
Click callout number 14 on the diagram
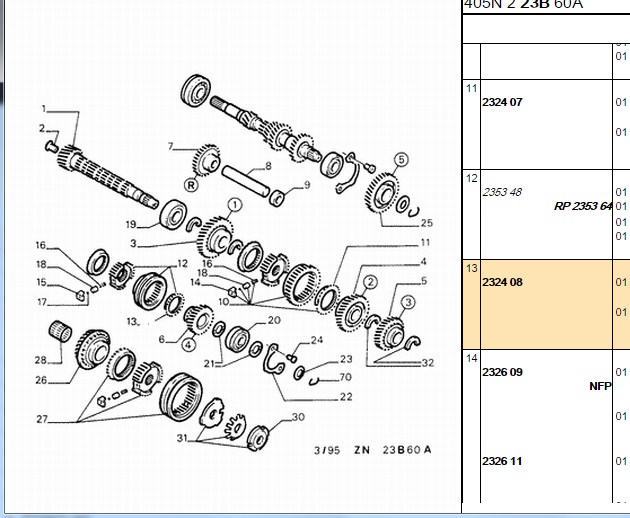pyautogui.click(x=195, y=282)
